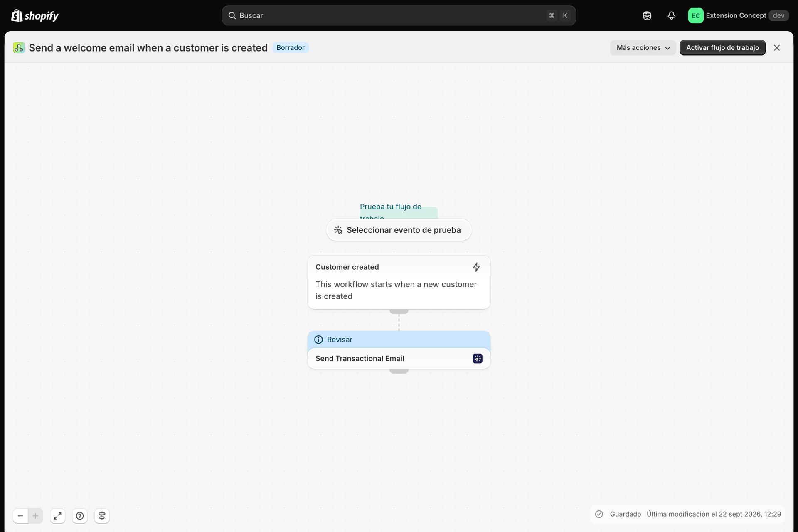
Task: Click the Shopify Flow app icon
Action: pos(19,48)
